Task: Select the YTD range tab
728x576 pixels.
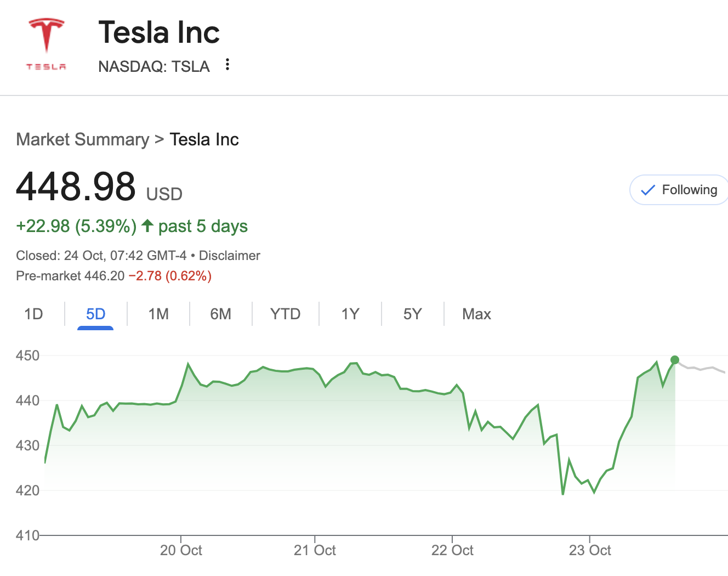Action: [285, 314]
